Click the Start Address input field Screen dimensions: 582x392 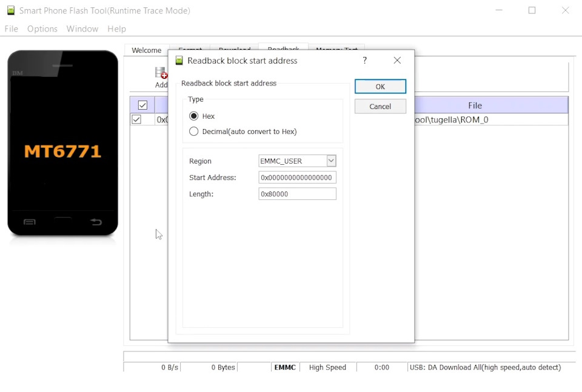point(297,178)
